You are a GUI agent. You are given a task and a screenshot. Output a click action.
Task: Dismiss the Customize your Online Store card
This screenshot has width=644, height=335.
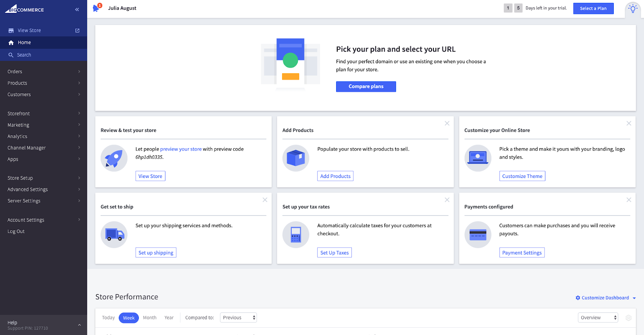click(629, 123)
